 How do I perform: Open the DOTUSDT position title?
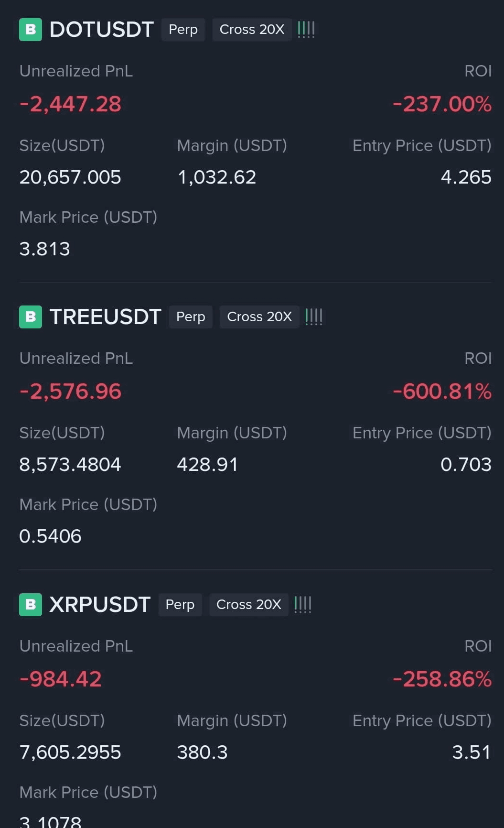coord(101,30)
